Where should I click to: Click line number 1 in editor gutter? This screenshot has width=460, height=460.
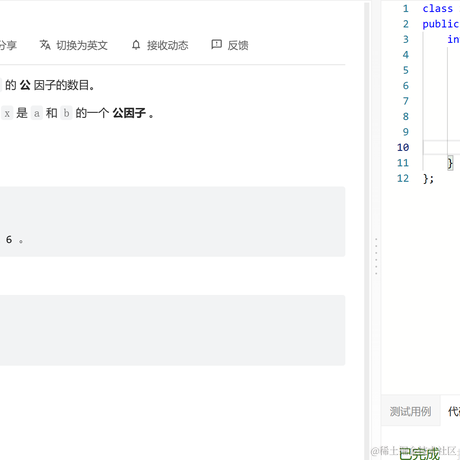point(406,9)
